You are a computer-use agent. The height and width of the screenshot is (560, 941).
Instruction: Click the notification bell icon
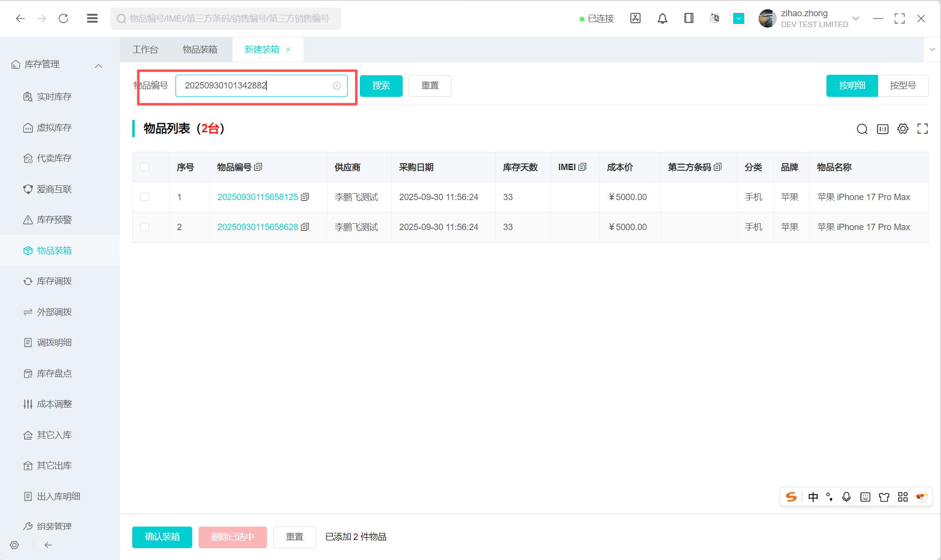tap(662, 19)
